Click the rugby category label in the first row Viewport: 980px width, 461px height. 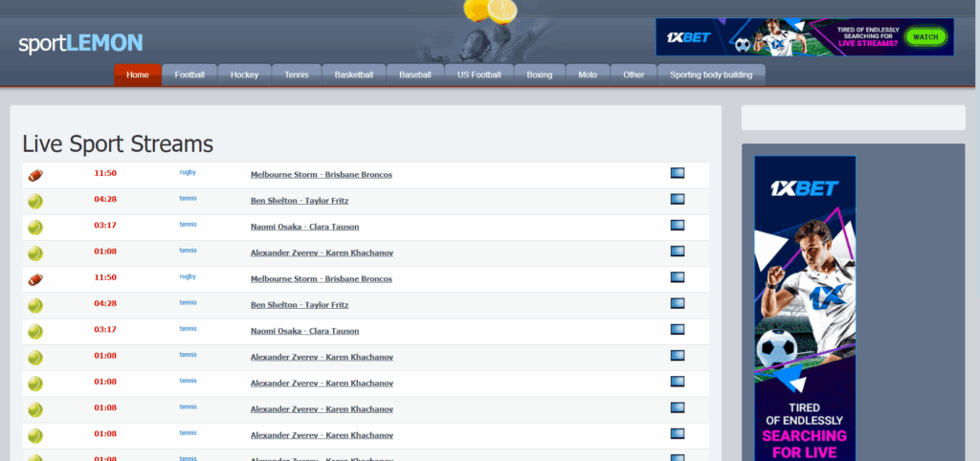point(189,172)
